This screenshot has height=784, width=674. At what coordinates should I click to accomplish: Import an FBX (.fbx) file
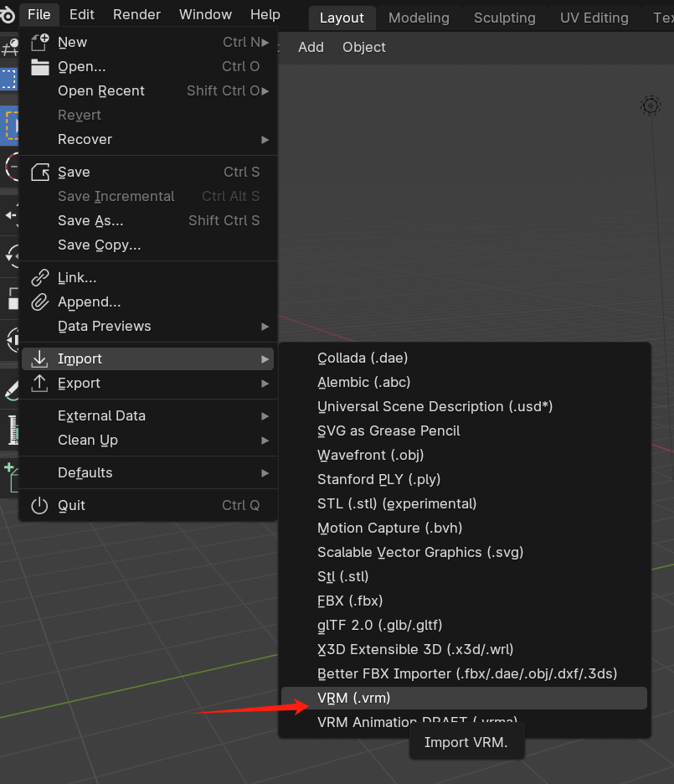click(464, 601)
